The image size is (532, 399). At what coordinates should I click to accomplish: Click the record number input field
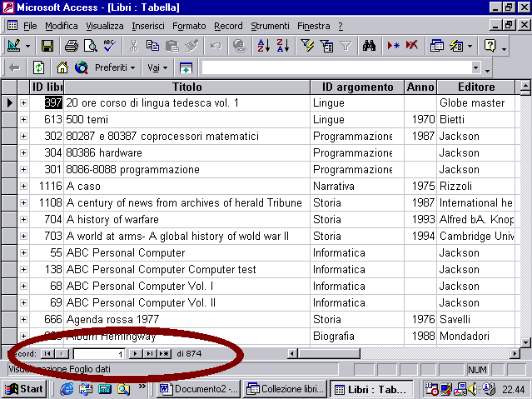99,354
